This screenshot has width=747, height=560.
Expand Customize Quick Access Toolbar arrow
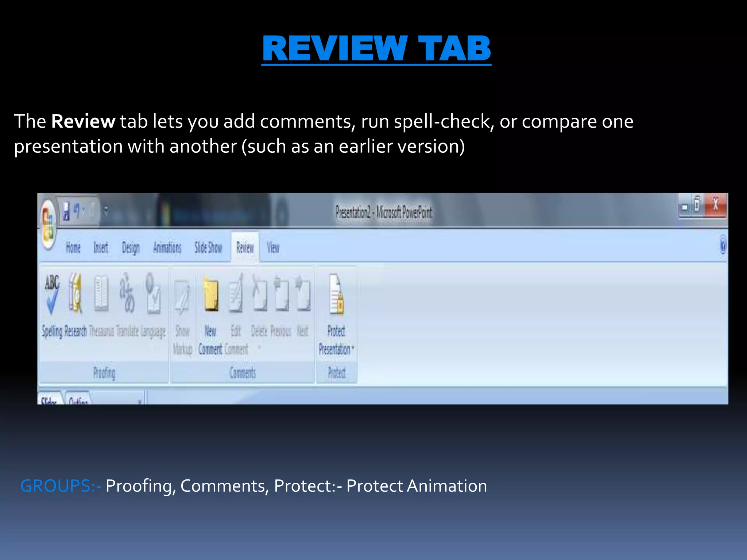click(105, 210)
